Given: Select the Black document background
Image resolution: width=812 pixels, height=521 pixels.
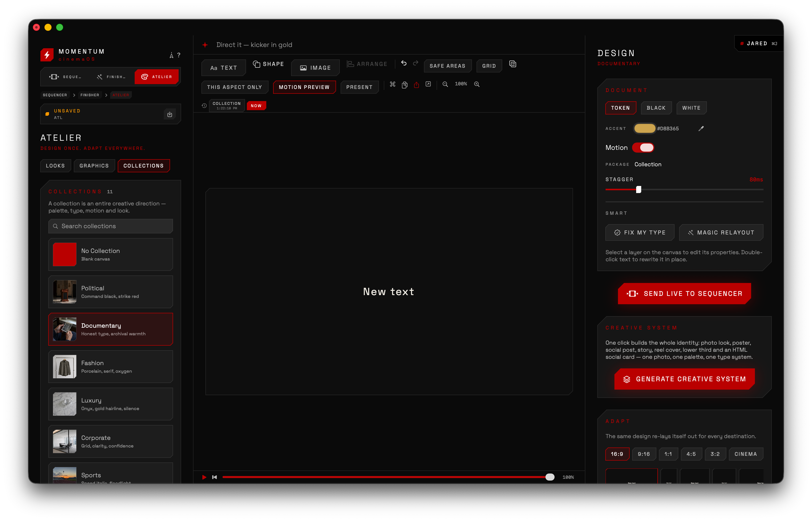Looking at the screenshot, I should coord(656,108).
